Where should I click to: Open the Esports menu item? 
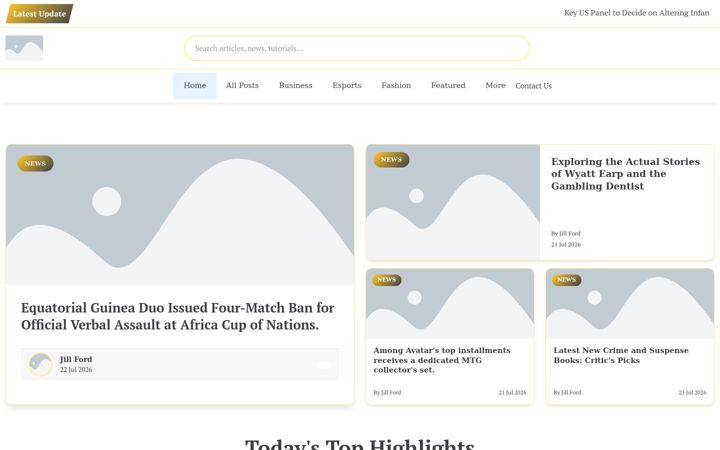[x=347, y=85]
